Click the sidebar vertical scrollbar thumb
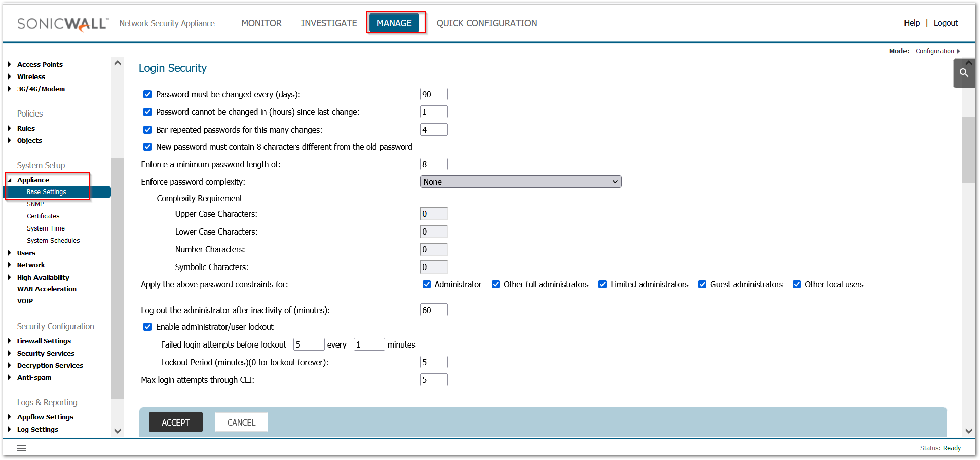Image resolution: width=980 pixels, height=460 pixels. [x=118, y=278]
